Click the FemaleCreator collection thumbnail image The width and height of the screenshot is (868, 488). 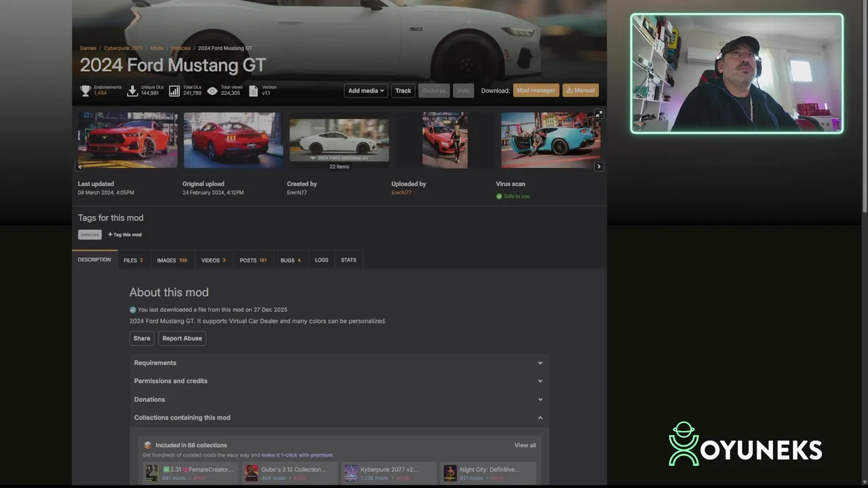152,473
